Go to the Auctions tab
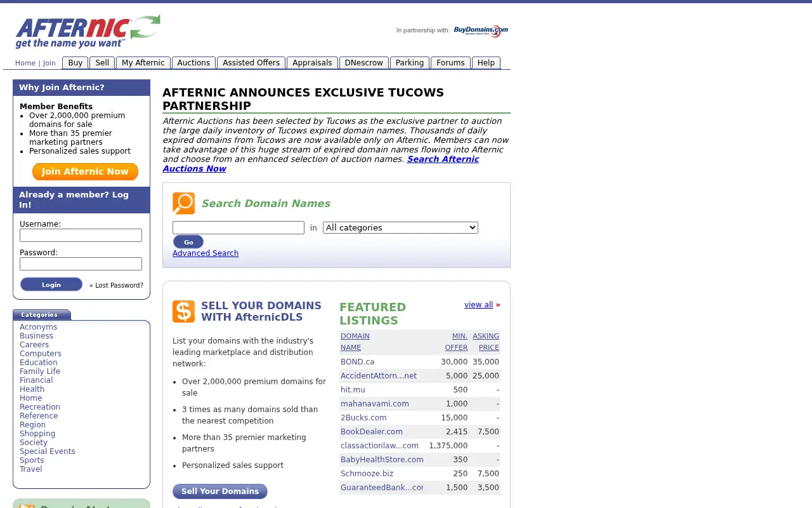This screenshot has height=508, width=812. (x=193, y=63)
